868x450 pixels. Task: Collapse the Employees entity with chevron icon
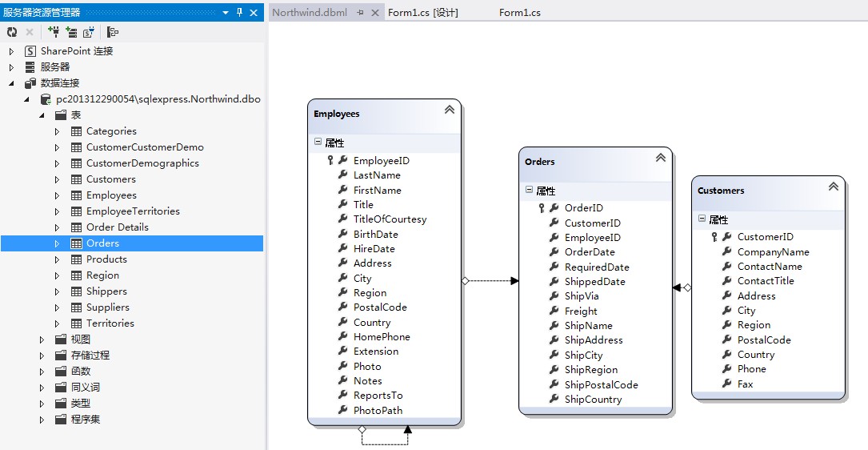[450, 110]
